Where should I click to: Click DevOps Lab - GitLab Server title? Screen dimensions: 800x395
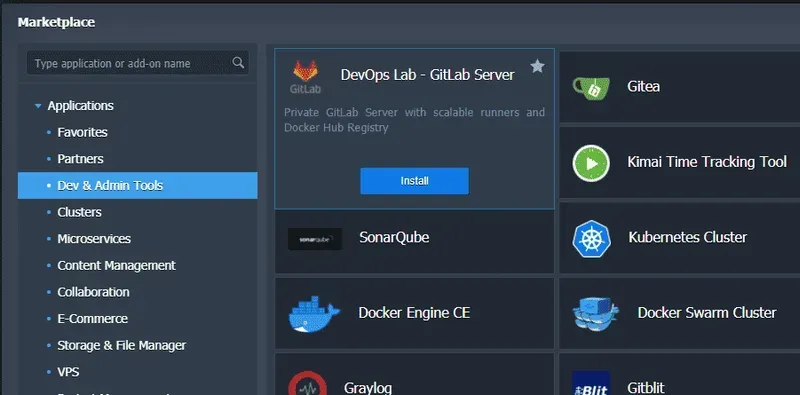point(427,75)
